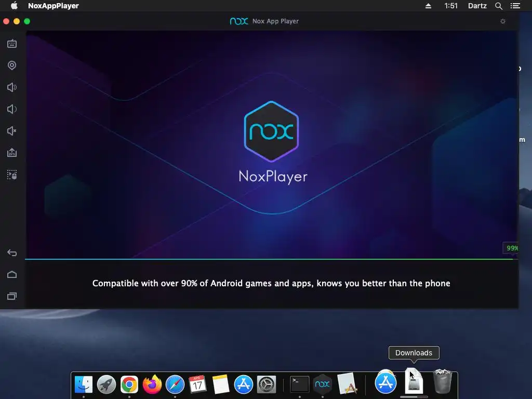Click the 99% loading indicator
The width and height of the screenshot is (532, 399).
pyautogui.click(x=511, y=248)
